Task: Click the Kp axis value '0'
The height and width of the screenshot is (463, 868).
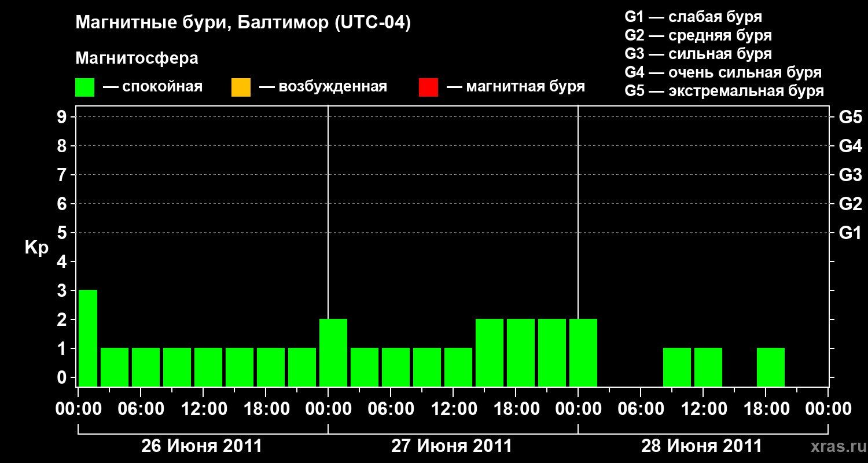Action: (x=63, y=377)
